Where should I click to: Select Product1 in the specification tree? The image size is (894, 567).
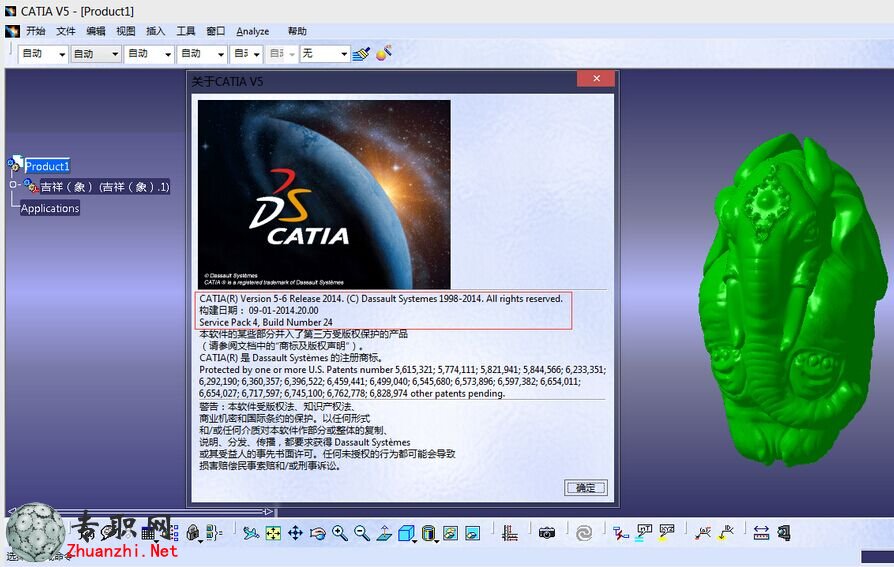(x=47, y=166)
